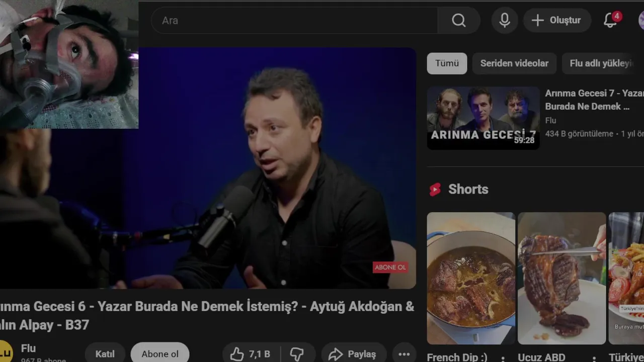Open the Arınma Gecesi 7 video thumbnail
The width and height of the screenshot is (644, 362).
pyautogui.click(x=483, y=118)
